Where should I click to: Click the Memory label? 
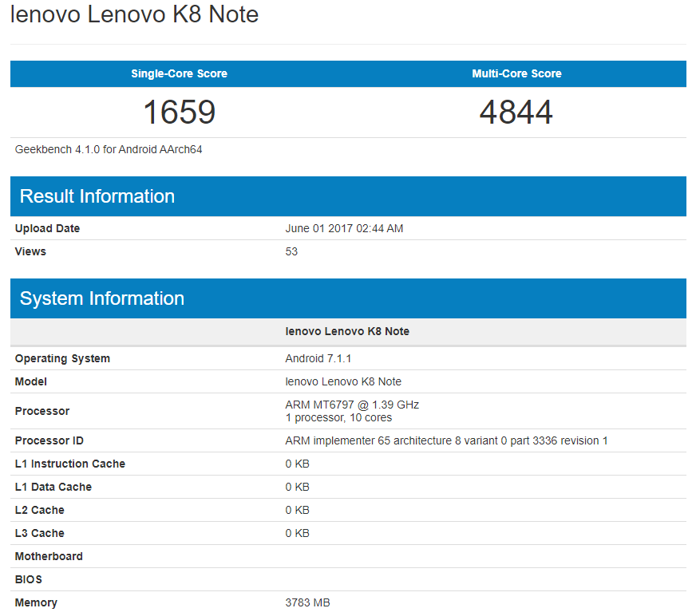click(36, 603)
